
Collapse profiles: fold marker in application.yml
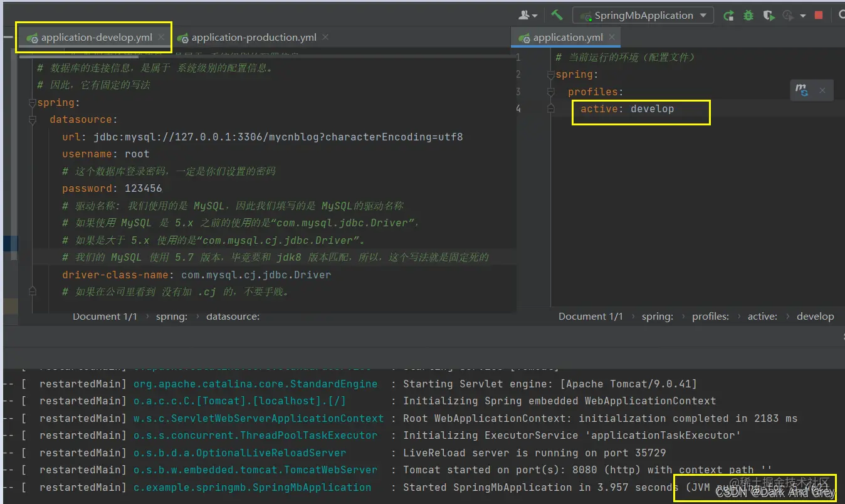(x=551, y=92)
